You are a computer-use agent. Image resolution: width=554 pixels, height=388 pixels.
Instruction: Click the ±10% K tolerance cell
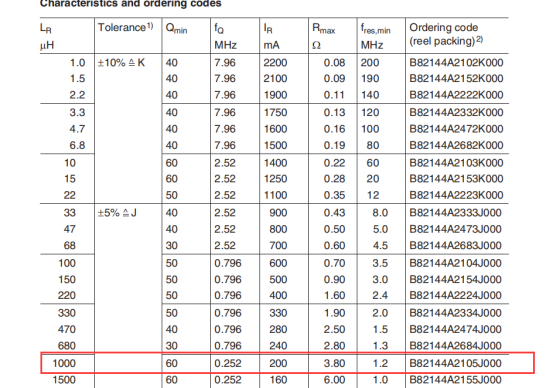coord(121,63)
